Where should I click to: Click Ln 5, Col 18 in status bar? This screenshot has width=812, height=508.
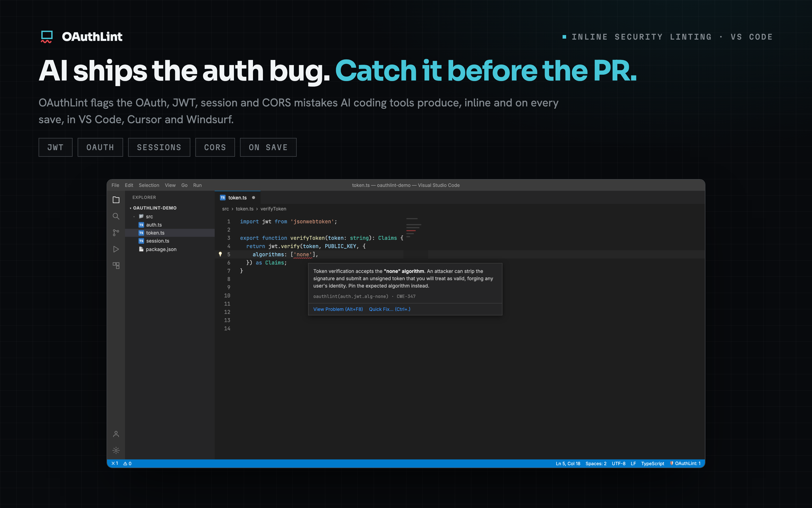(x=568, y=463)
